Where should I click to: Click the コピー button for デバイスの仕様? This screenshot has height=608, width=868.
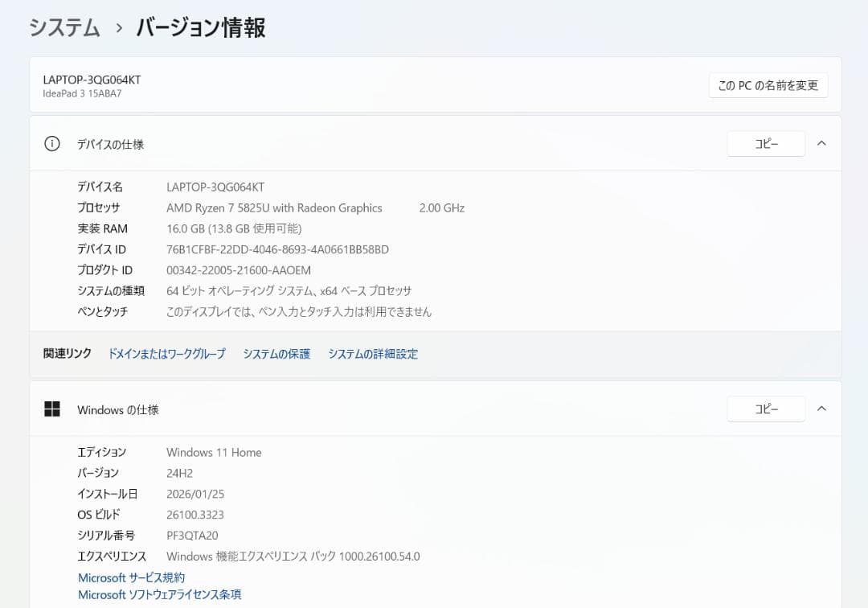(765, 143)
